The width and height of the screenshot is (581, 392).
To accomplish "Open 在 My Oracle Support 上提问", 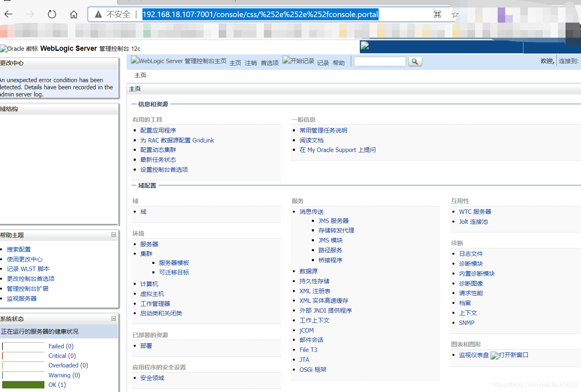I will click(x=338, y=150).
